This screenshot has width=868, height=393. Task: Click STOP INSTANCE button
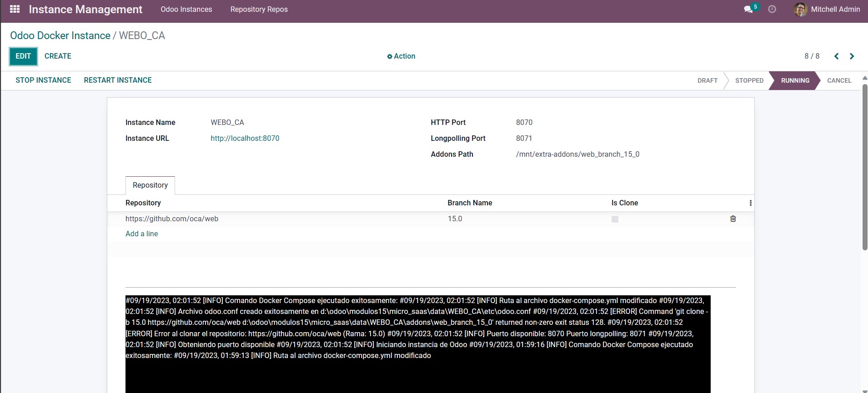click(43, 80)
